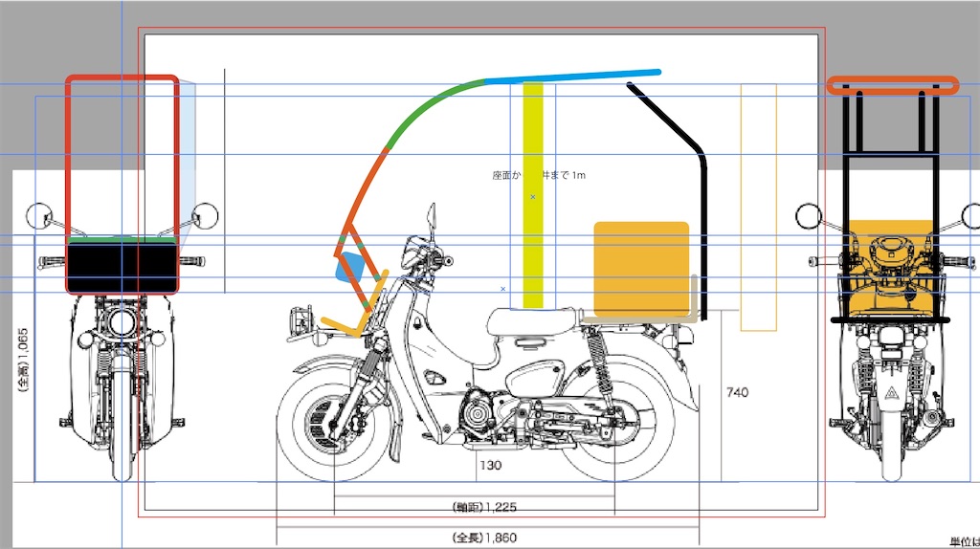The width and height of the screenshot is (980, 549).
Task: Click the left mirror on front view
Action: pos(39,215)
